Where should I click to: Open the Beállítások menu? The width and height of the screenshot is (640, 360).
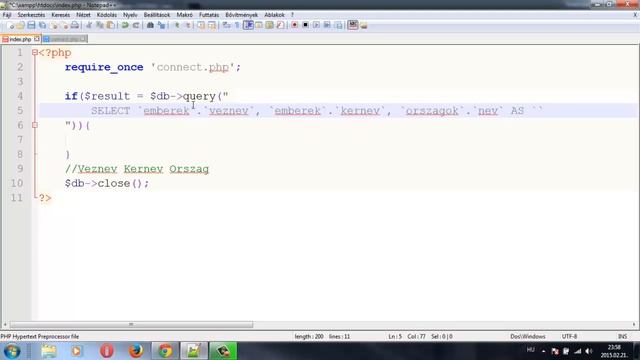click(157, 15)
